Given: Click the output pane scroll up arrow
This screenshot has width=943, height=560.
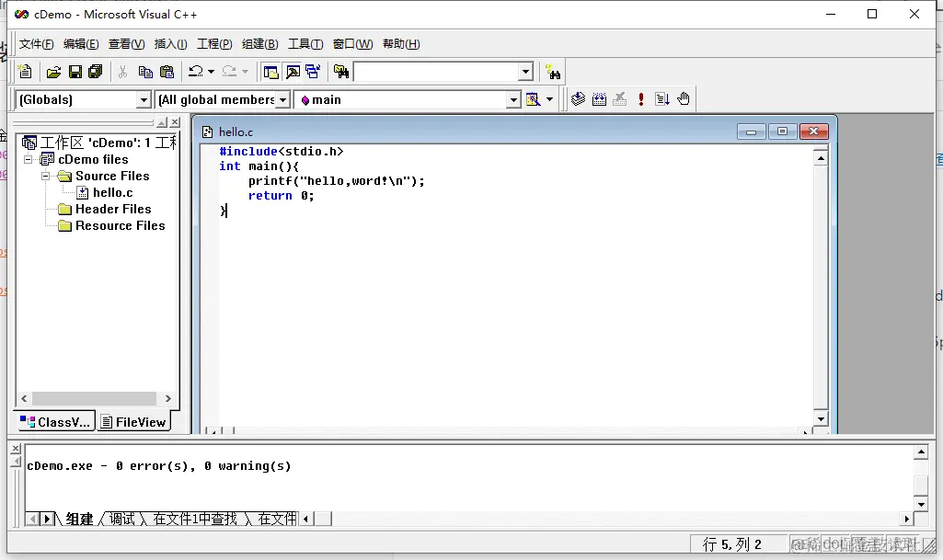Looking at the screenshot, I should [921, 451].
